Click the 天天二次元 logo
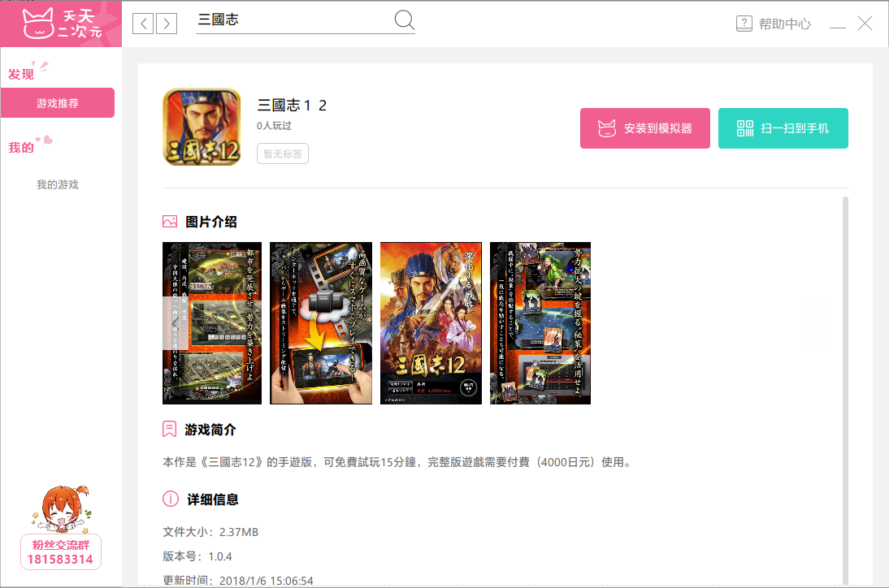 pos(61,24)
